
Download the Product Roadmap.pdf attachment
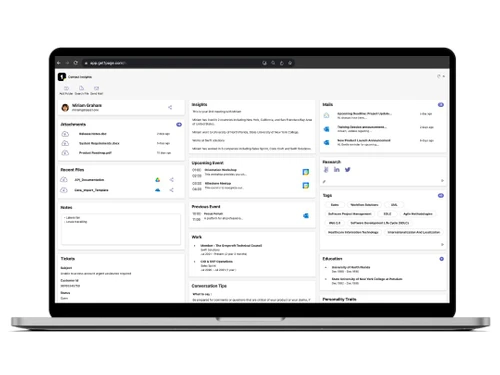[x=65, y=153]
